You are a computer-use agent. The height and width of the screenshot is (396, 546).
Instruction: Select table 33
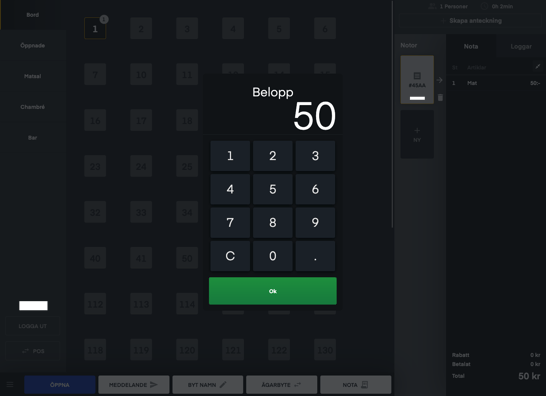coord(141,212)
